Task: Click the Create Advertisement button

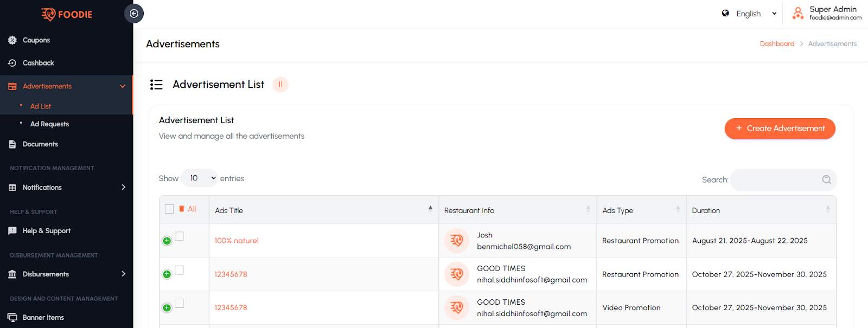Action: tap(780, 128)
